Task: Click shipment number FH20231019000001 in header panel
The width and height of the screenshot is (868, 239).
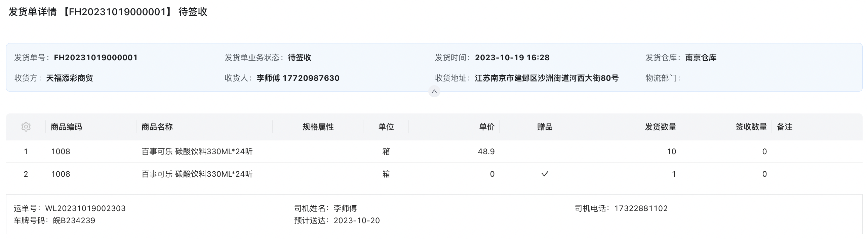Action: click(96, 58)
